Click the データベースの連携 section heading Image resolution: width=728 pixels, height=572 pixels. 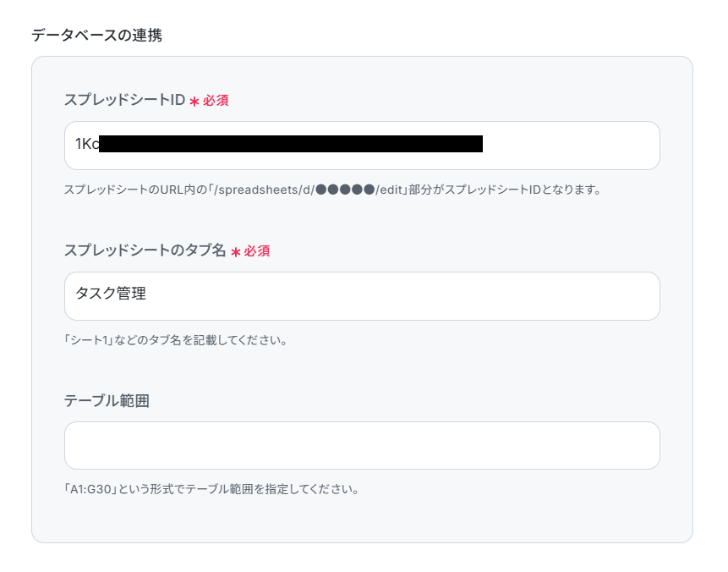[96, 36]
